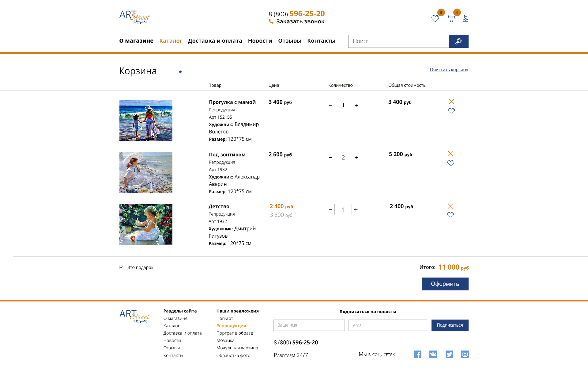Click the search magnifier button
This screenshot has width=588, height=368.
[x=458, y=41]
